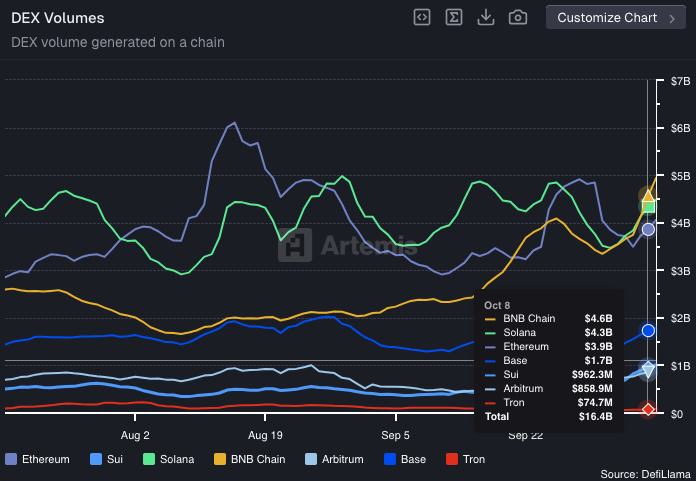Image resolution: width=696 pixels, height=481 pixels.
Task: Click the Source: DefiLlama text
Action: coord(646,473)
